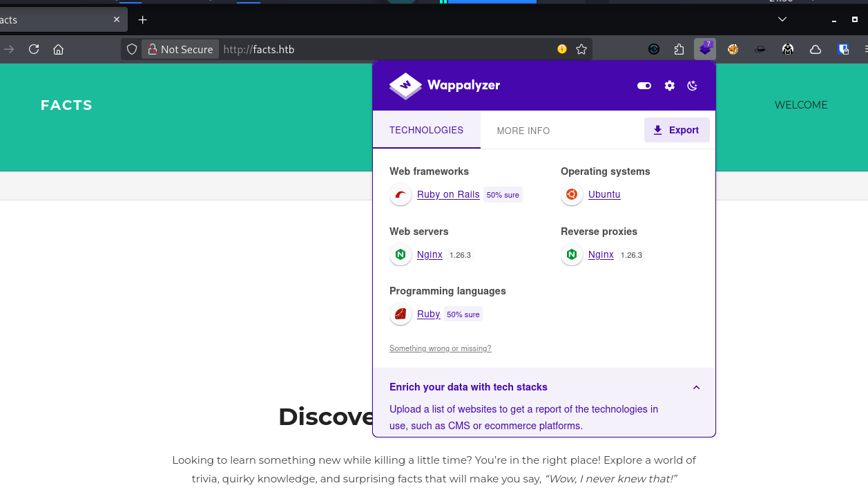Open the list all tabs dropdown
868x490 pixels.
pos(782,19)
